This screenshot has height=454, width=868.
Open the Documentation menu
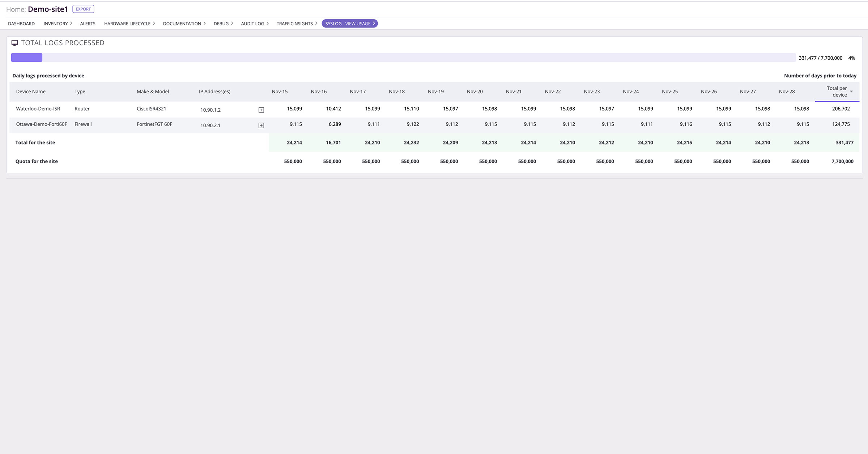click(184, 23)
